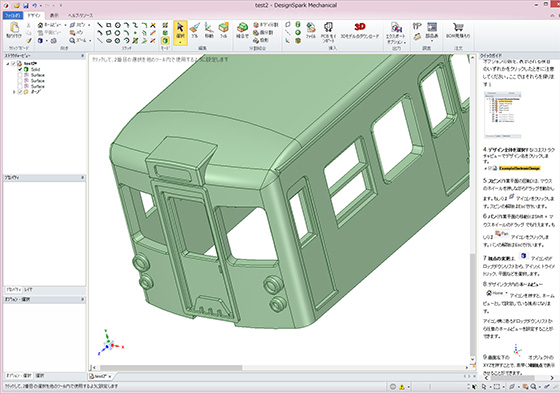Click the Format Painter brush icon
This screenshot has height=394, width=560.
(x=29, y=41)
